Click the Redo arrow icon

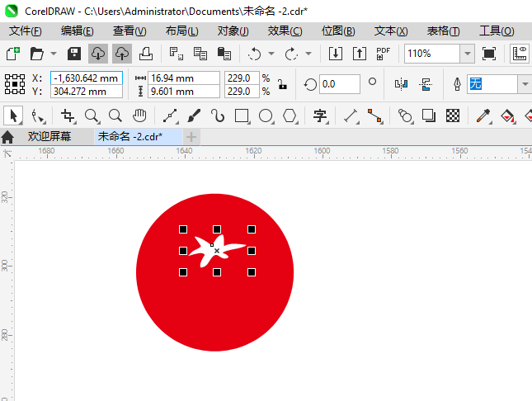[x=291, y=54]
